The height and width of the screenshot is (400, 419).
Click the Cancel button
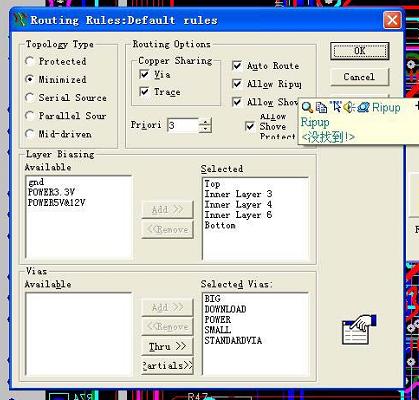tap(360, 77)
